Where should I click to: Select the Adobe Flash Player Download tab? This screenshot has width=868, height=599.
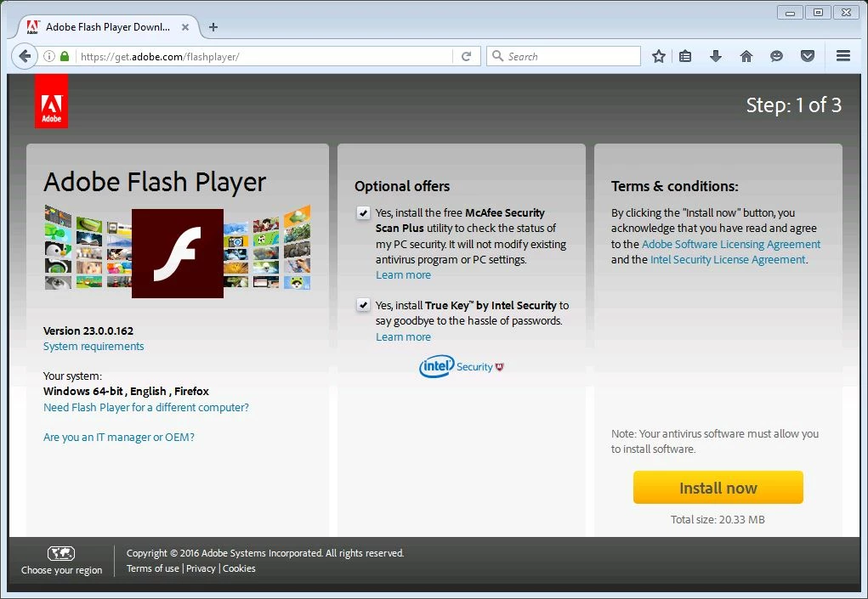(109, 27)
